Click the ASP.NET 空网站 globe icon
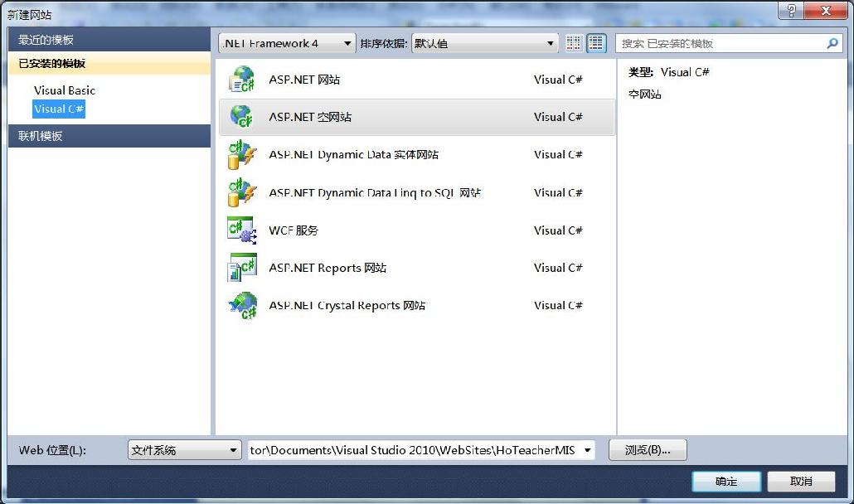Image resolution: width=854 pixels, height=504 pixels. (x=242, y=117)
